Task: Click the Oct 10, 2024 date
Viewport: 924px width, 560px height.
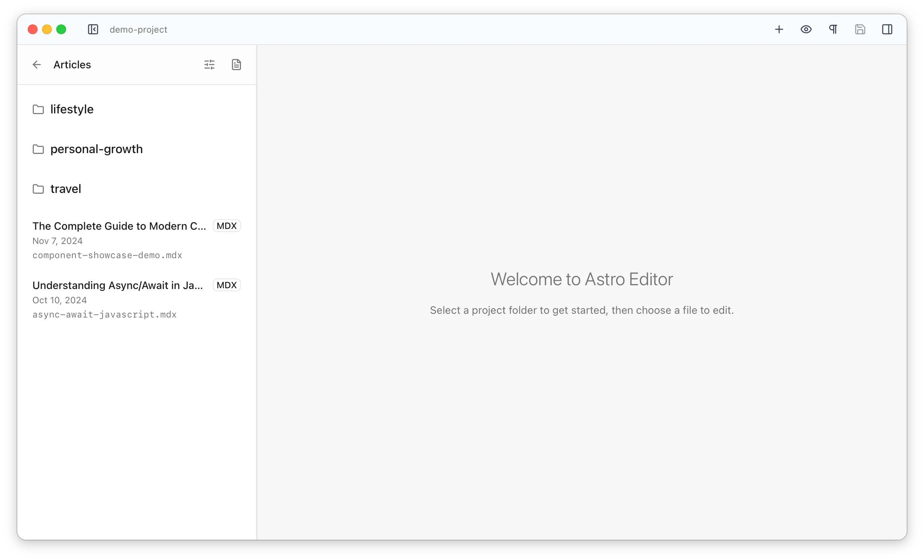Action: 60,300
